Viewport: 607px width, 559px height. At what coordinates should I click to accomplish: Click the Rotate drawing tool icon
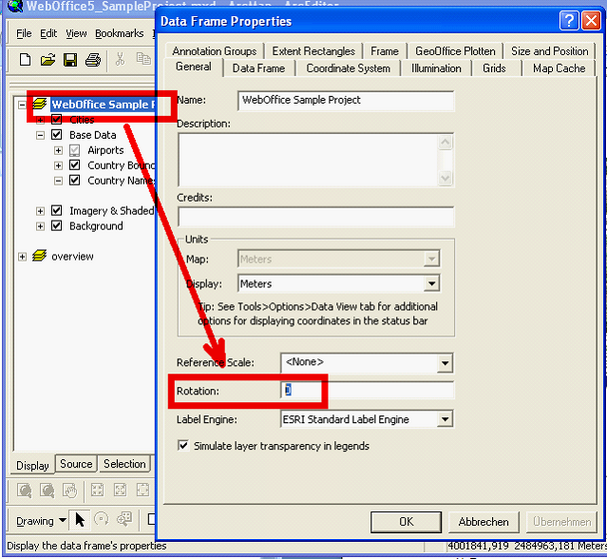click(101, 520)
